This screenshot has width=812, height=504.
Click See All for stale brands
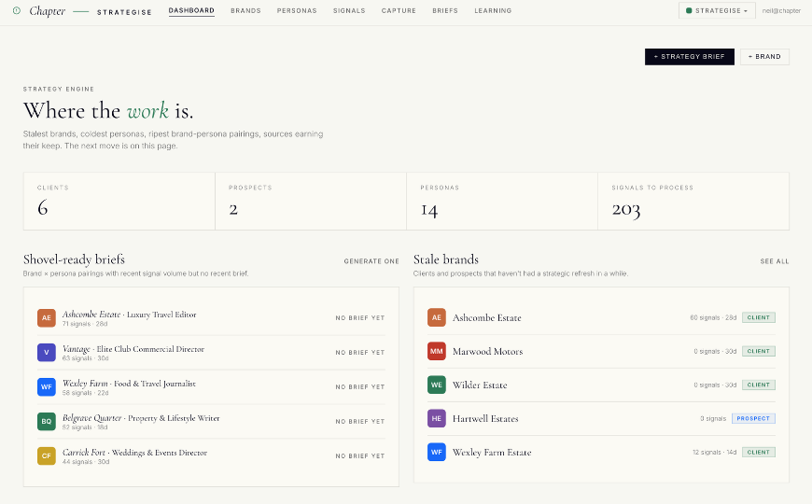click(775, 261)
